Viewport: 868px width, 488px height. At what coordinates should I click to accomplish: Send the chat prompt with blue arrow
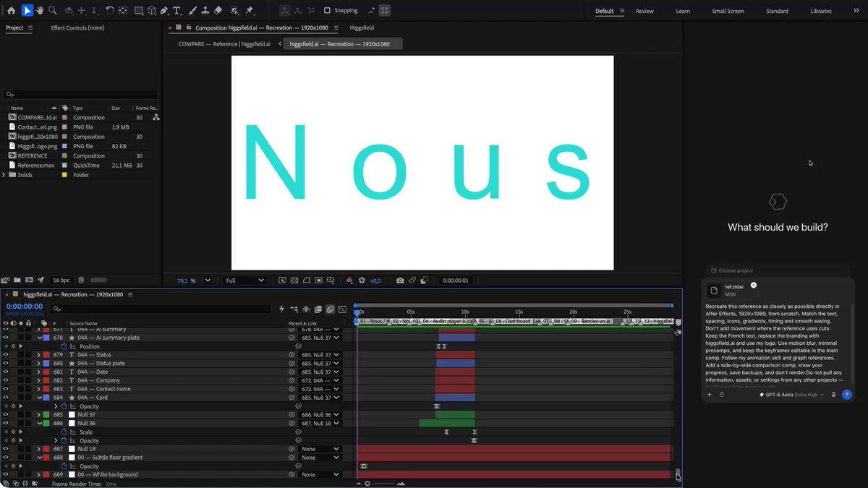(x=846, y=395)
